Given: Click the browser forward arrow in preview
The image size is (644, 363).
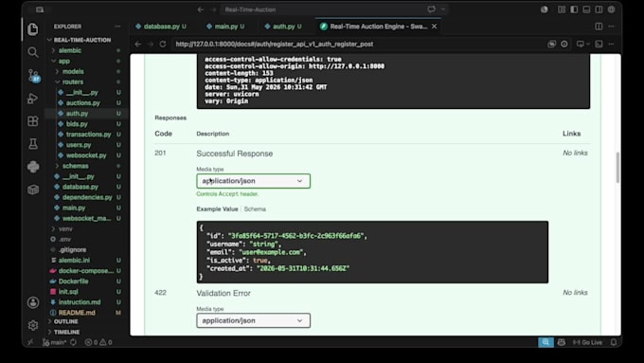Looking at the screenshot, I should [x=151, y=44].
